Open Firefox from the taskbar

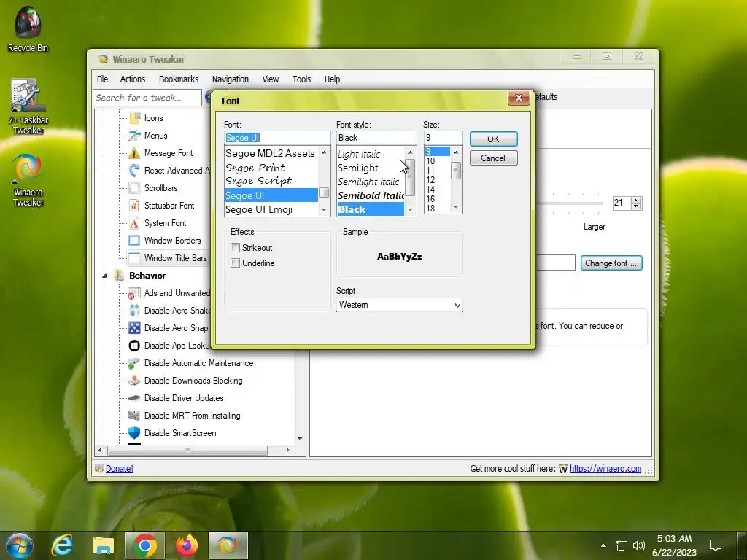[186, 545]
